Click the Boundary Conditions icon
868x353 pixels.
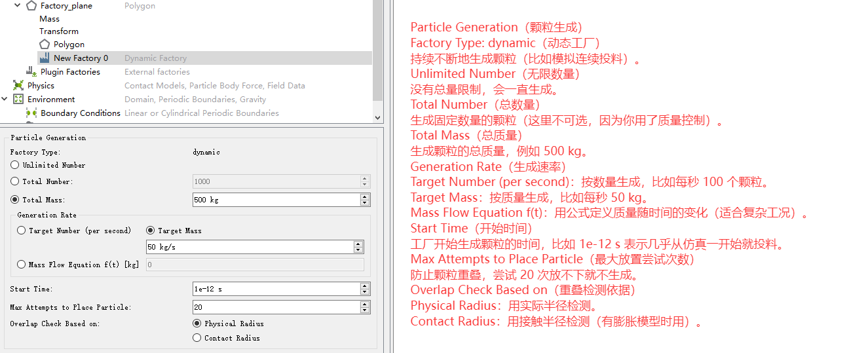(31, 113)
